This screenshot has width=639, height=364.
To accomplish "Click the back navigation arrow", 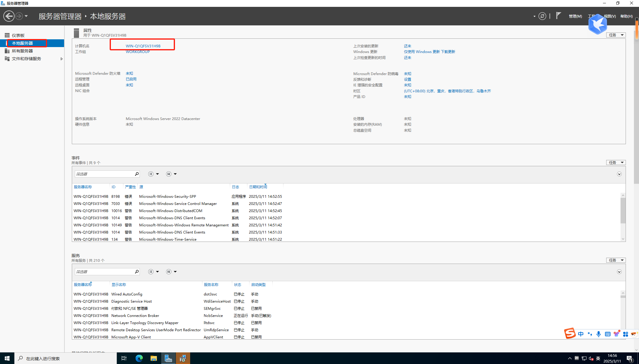I will [x=9, y=16].
